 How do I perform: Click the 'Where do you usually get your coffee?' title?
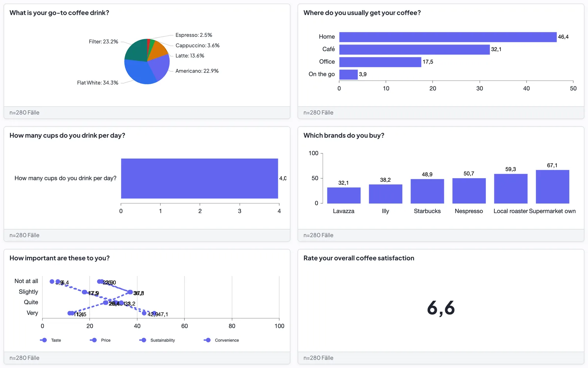(362, 13)
